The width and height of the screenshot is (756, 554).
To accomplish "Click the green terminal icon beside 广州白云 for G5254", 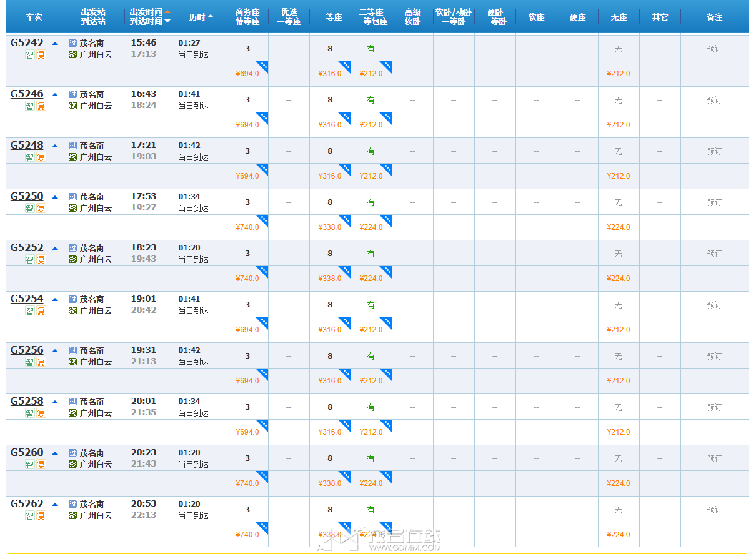I will click(x=73, y=310).
